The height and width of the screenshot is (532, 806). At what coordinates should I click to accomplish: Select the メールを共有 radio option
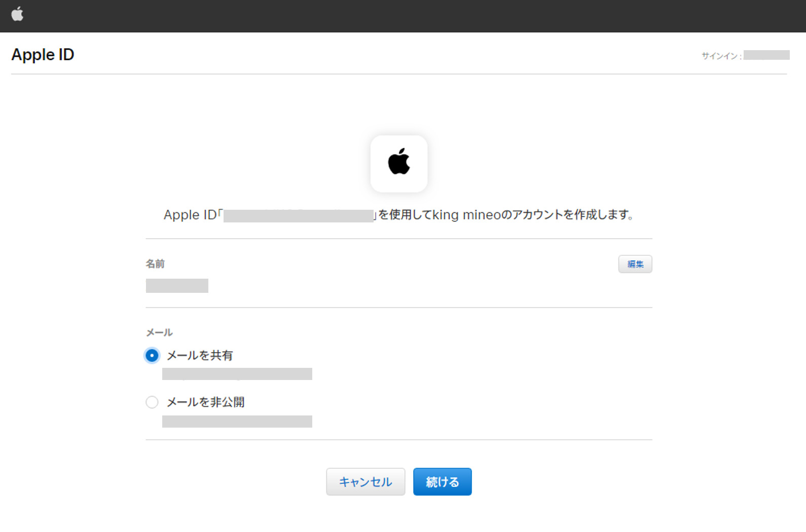(x=152, y=356)
